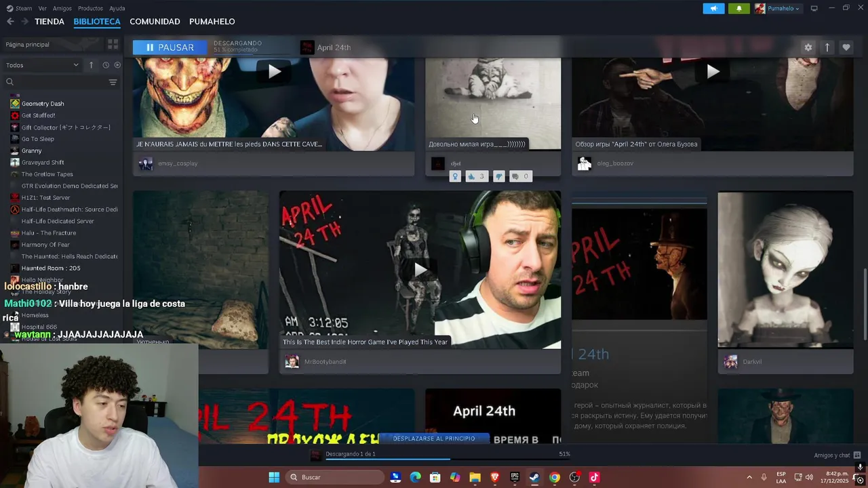Open File Explorer from the taskbar
Image resolution: width=868 pixels, height=488 pixels.
point(475,477)
